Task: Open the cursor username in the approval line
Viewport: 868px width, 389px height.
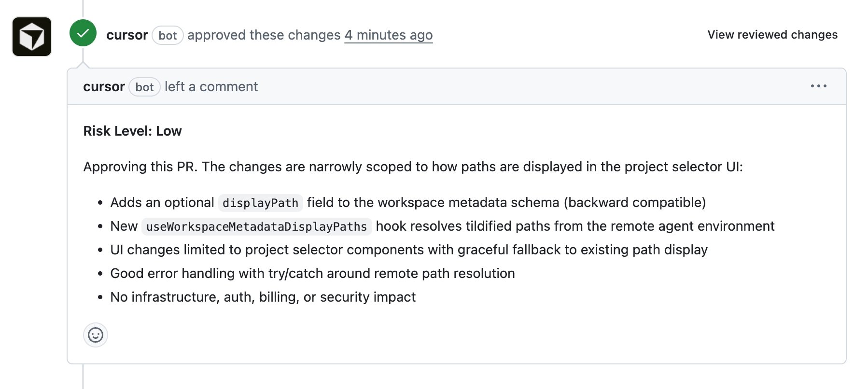Action: point(127,35)
